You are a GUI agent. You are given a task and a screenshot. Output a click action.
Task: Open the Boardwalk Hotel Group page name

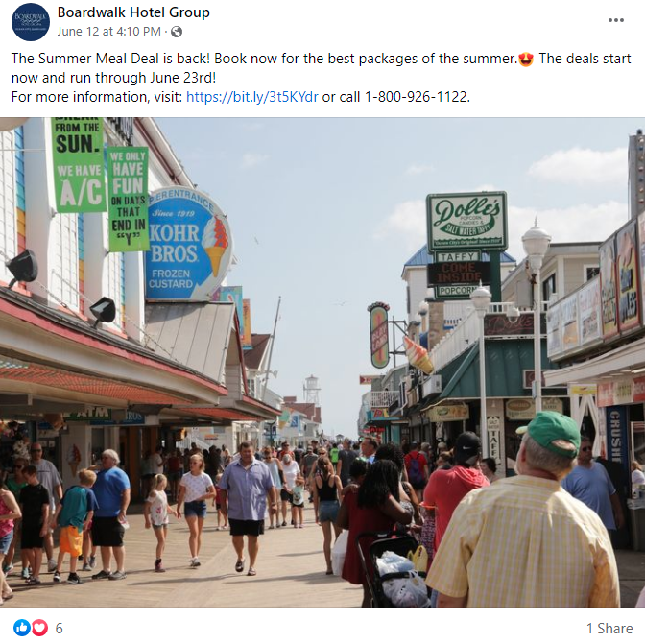pos(133,12)
